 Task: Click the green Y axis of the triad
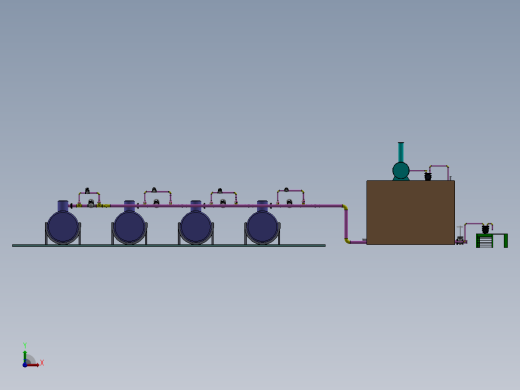pos(25,357)
